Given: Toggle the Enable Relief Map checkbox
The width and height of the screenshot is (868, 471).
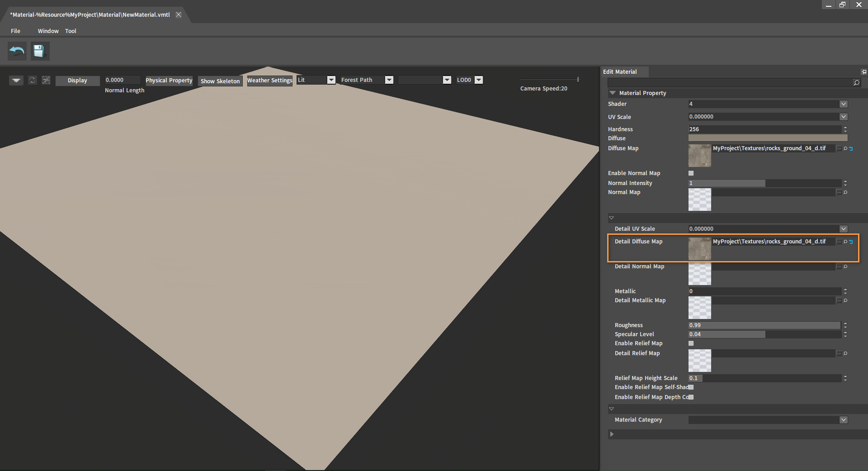Looking at the screenshot, I should [691, 343].
